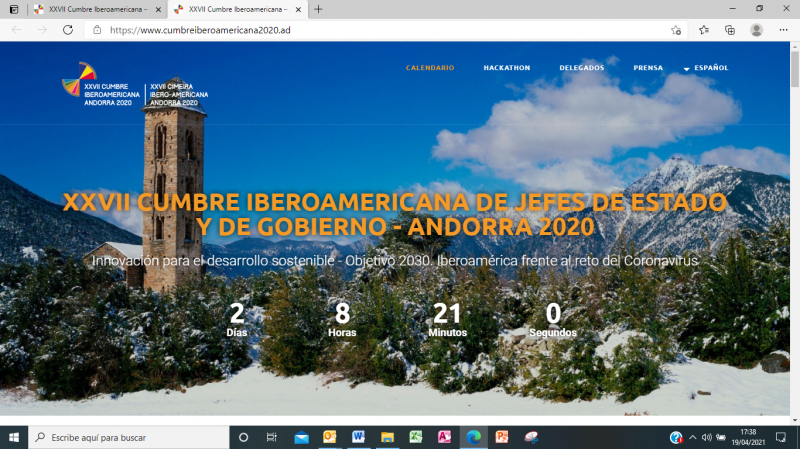Image resolution: width=800 pixels, height=449 pixels.
Task: Click the URL address bar
Action: [380, 30]
